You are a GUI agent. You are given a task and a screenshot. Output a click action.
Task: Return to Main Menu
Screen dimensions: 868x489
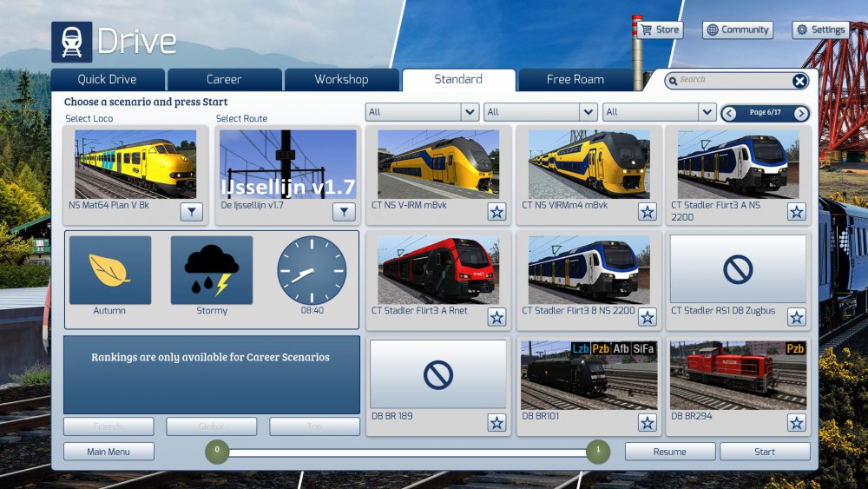coord(108,452)
